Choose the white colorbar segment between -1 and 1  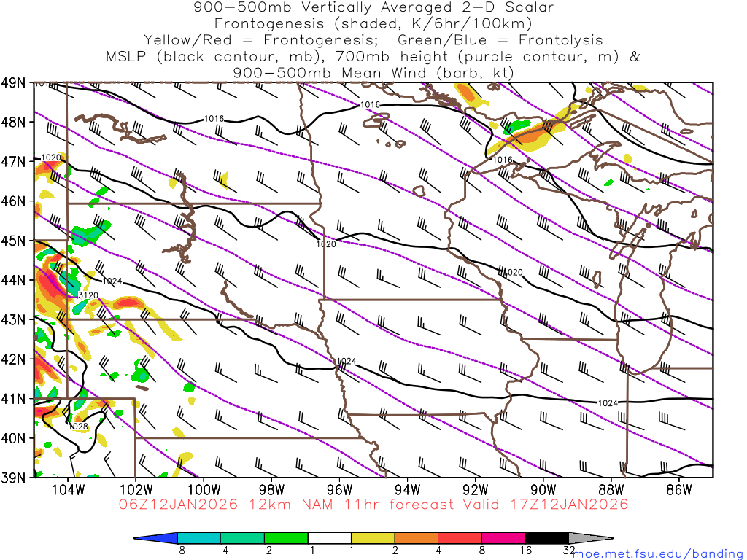(x=329, y=538)
